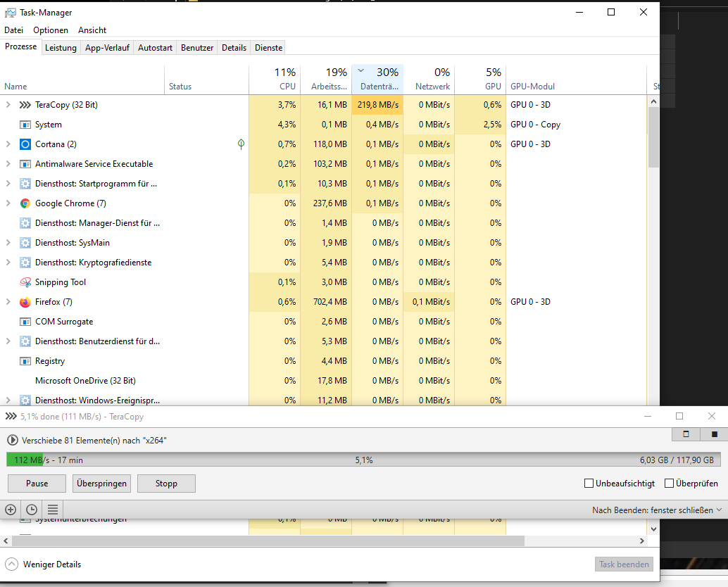Open the Ansicht menu
728x587 pixels.
click(92, 30)
